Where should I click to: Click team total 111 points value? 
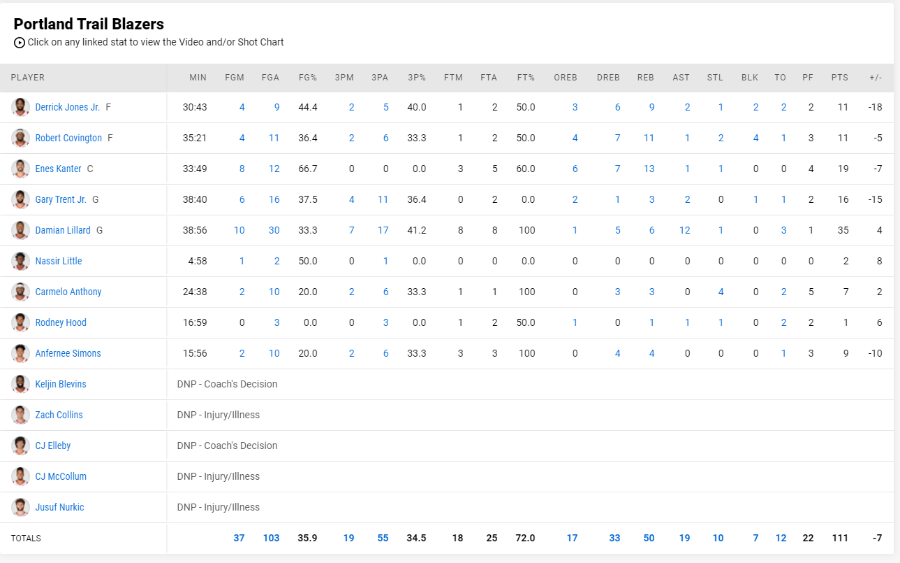click(840, 538)
